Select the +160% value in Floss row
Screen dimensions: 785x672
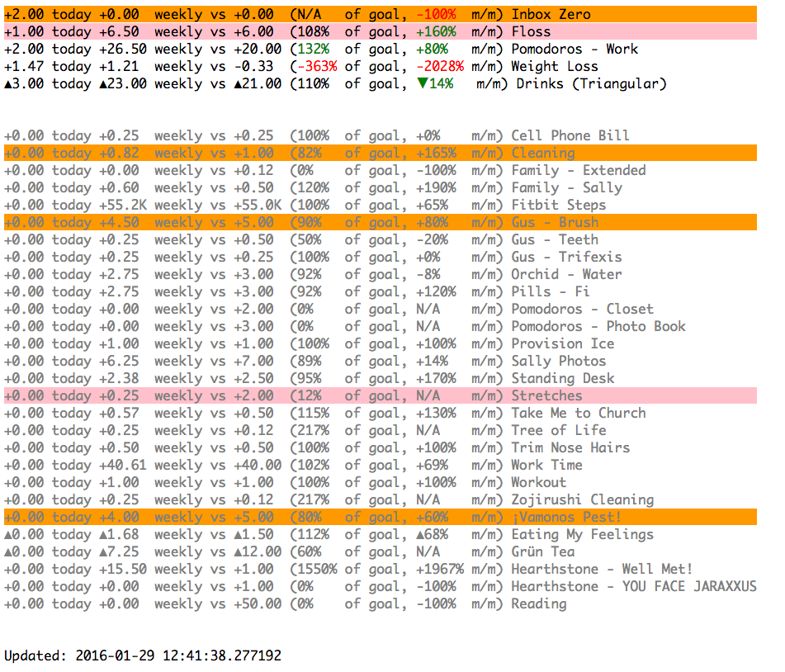pyautogui.click(x=436, y=32)
